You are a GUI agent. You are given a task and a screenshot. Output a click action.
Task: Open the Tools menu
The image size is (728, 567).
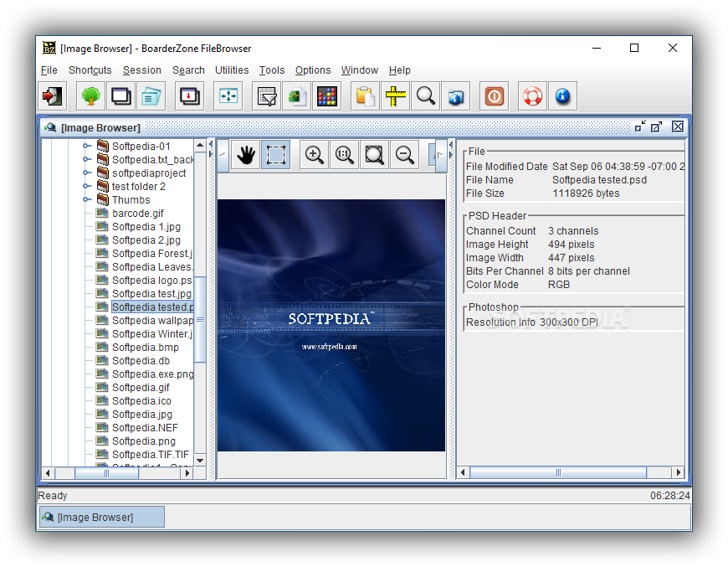(272, 70)
